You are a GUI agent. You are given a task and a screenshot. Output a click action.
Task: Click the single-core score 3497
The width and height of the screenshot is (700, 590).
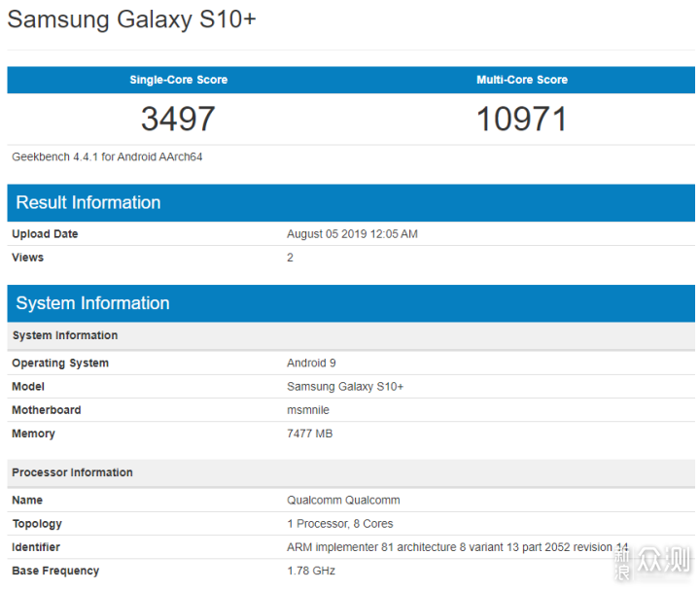pos(178,119)
